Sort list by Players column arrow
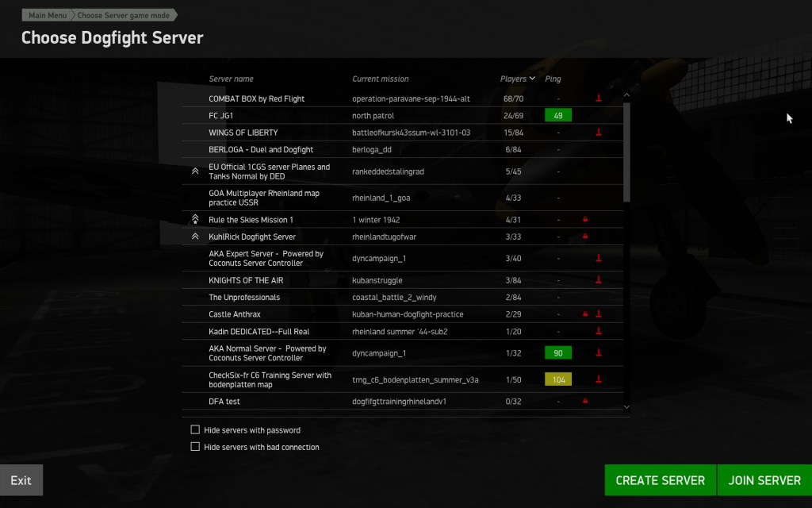The width and height of the screenshot is (812, 508). pos(532,79)
